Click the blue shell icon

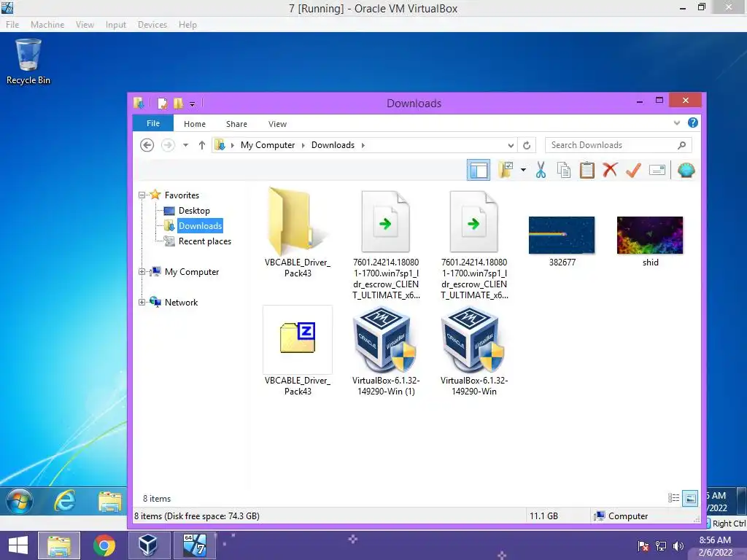click(x=686, y=170)
